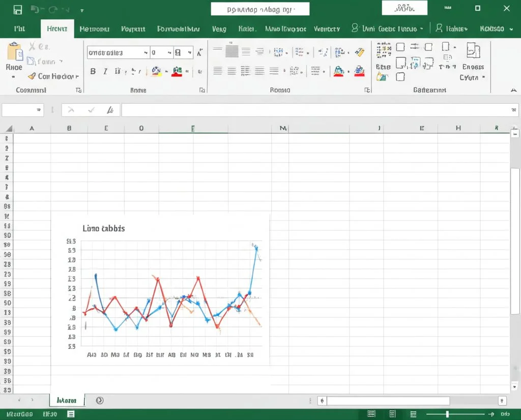The image size is (521, 420).
Task: Click the Bers grid formatting icon
Action: click(384, 51)
